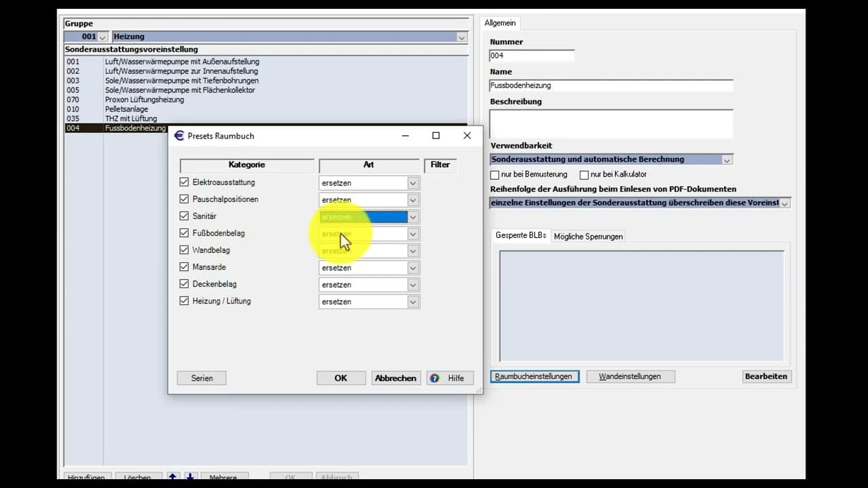Toggle the Fußbodenbelag checkbox
This screenshot has width=868, height=488.
(x=184, y=233)
